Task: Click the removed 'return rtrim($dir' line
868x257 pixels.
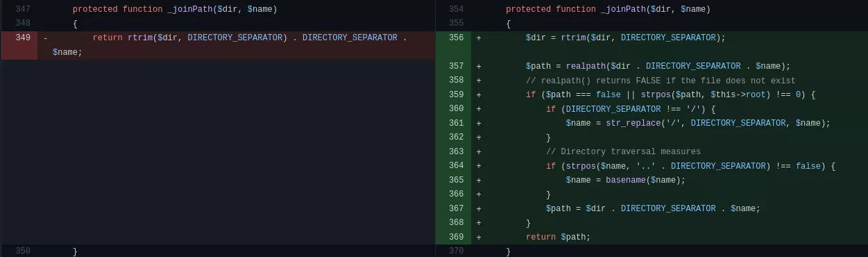Action: click(250, 38)
